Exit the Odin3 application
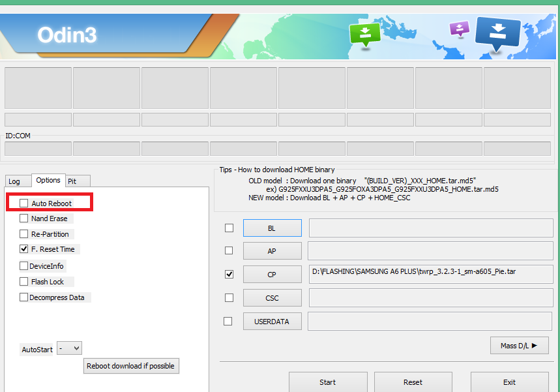The image size is (560, 392). coord(510,382)
